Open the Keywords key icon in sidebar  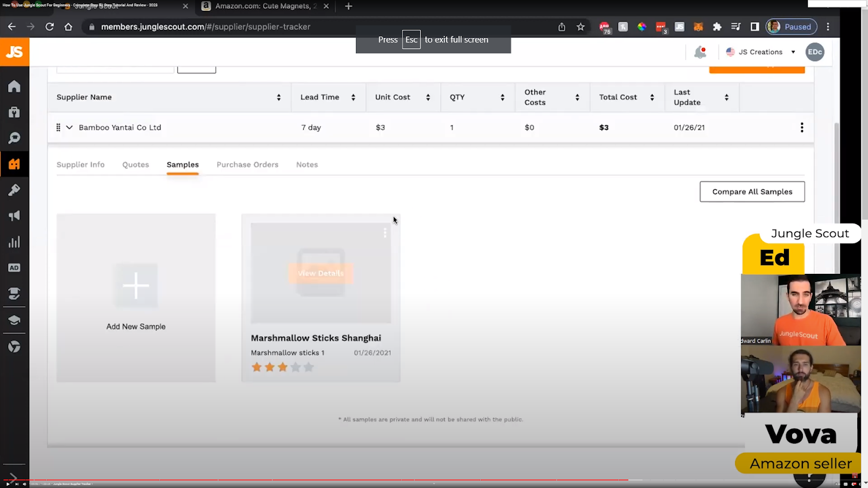point(15,190)
